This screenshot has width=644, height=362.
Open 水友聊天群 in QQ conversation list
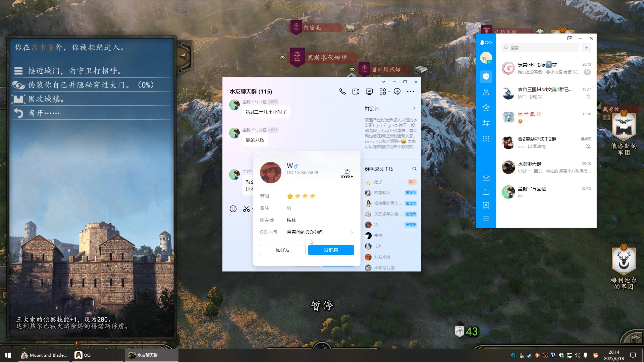click(546, 167)
